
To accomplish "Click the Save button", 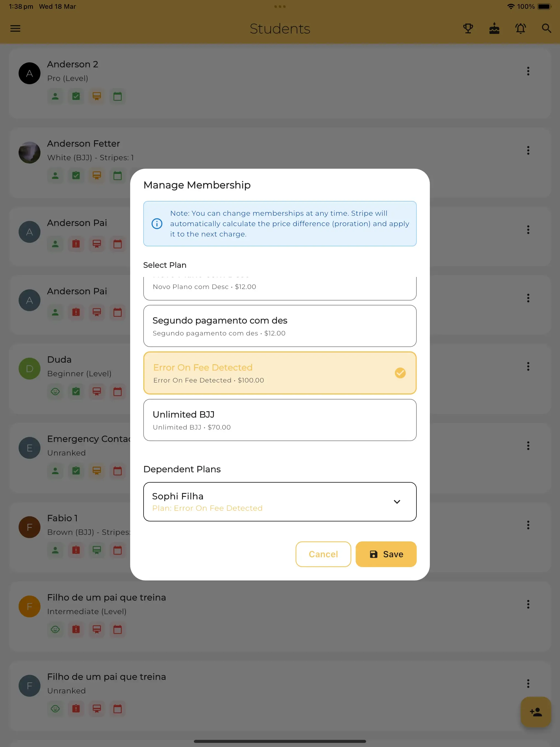I will [386, 554].
